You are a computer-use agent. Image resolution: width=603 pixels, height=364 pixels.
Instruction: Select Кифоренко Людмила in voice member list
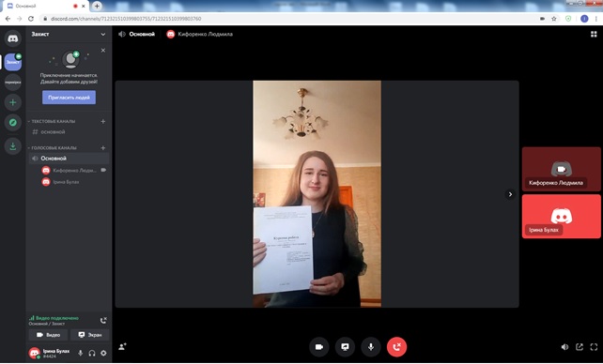point(74,170)
